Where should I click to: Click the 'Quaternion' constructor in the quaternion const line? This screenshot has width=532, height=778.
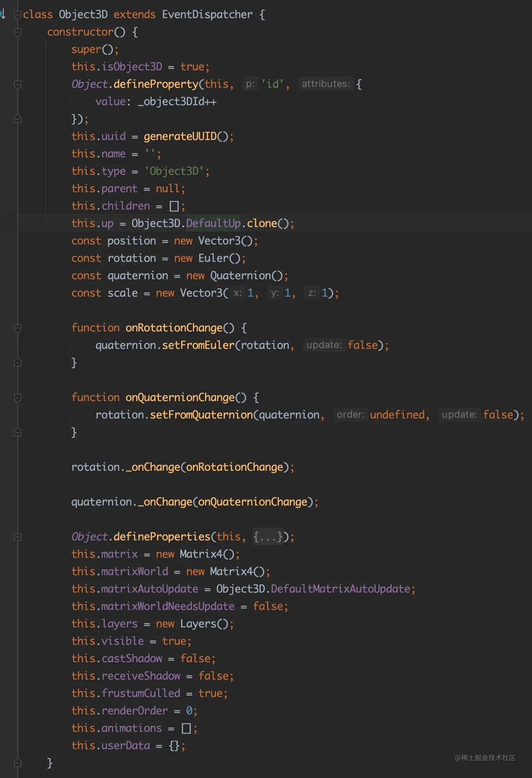tap(241, 275)
